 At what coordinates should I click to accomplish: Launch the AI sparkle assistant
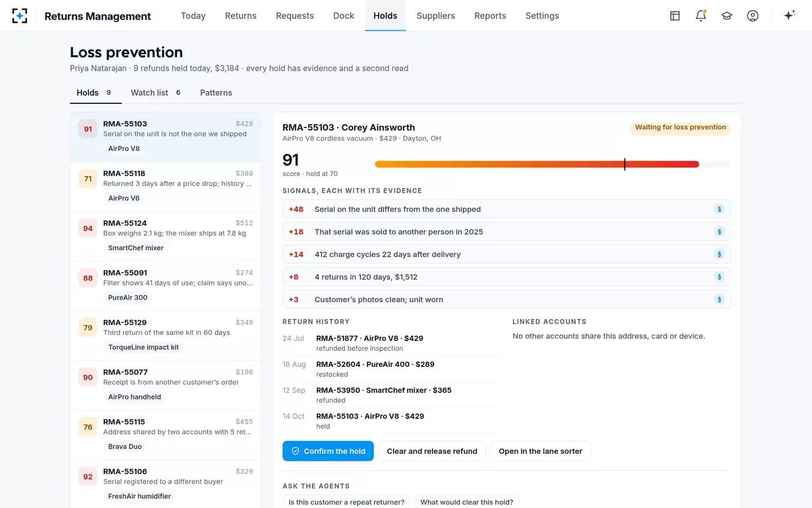pyautogui.click(x=789, y=16)
